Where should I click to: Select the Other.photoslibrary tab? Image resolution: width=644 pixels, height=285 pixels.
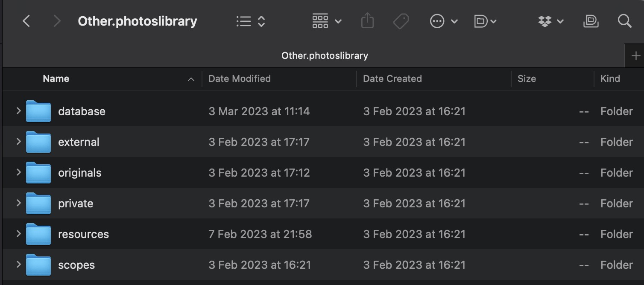tap(325, 55)
